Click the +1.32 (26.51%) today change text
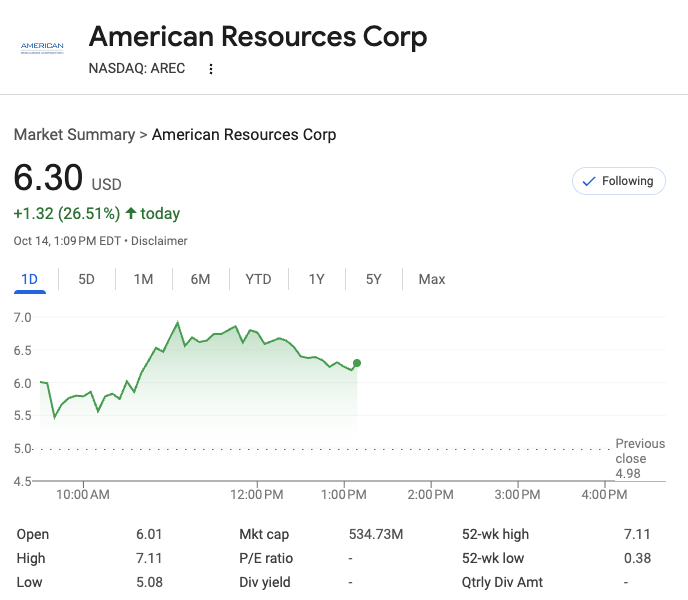Screen dimensions: 688x600 pyautogui.click(x=97, y=213)
